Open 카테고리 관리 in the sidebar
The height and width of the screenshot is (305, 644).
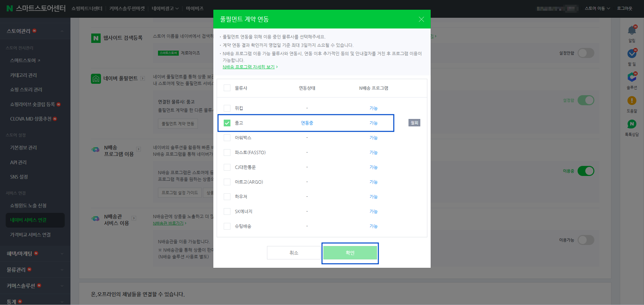tap(23, 75)
